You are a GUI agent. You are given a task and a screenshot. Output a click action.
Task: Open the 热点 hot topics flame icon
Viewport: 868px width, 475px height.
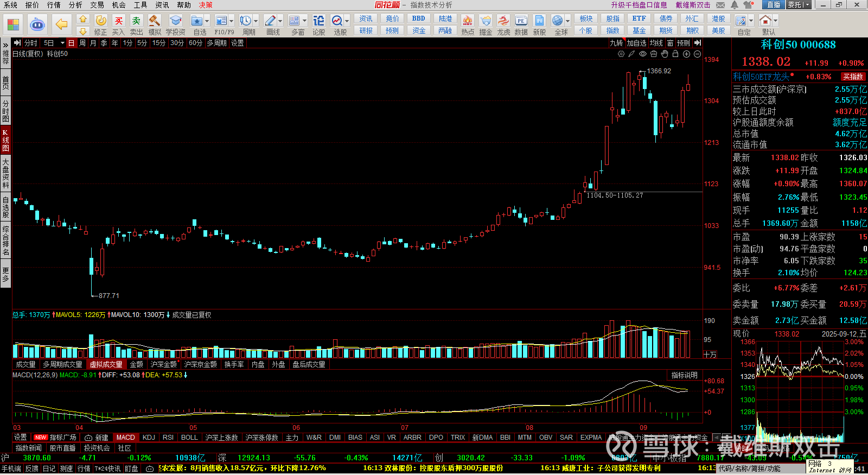coord(468,26)
